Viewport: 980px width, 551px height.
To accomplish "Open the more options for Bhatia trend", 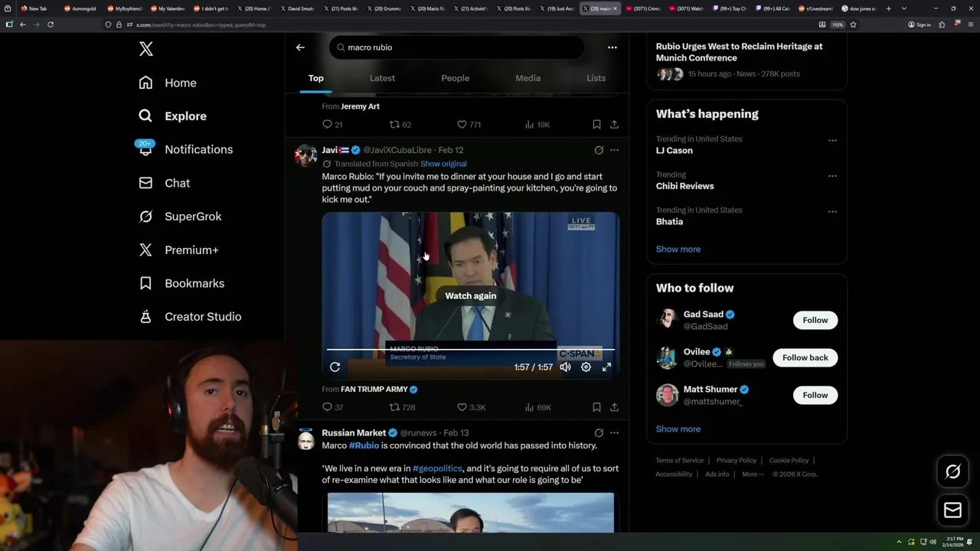I will tap(832, 211).
